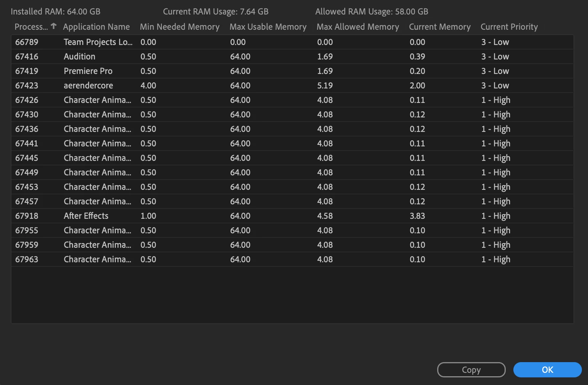Viewport: 588px width, 385px height.
Task: Sort by Min Needed Memory column
Action: (x=180, y=27)
